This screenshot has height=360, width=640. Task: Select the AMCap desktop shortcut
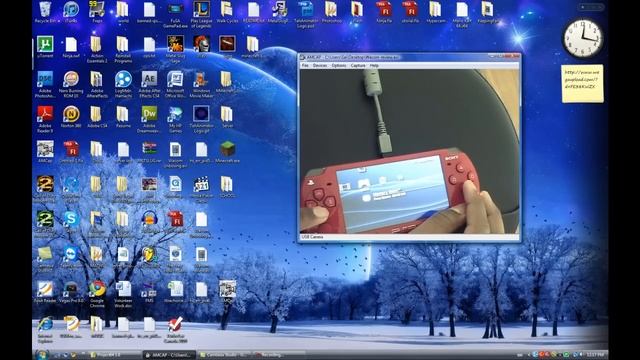click(45, 152)
